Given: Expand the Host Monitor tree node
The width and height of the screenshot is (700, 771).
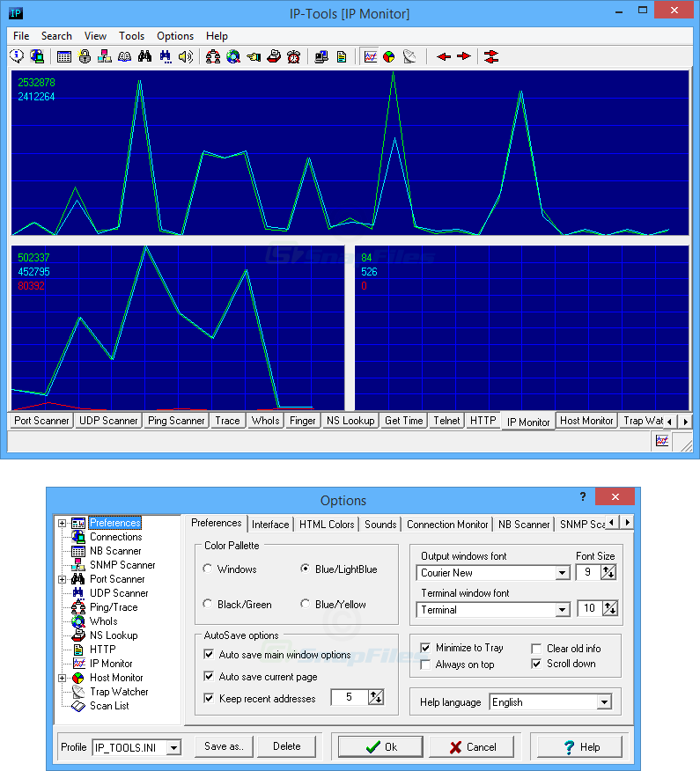Looking at the screenshot, I should tap(62, 678).
